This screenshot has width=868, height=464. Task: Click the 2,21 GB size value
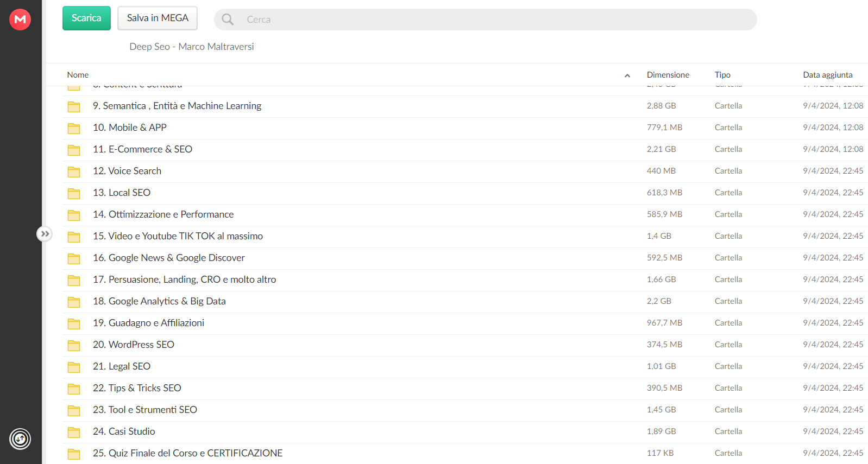(x=661, y=149)
